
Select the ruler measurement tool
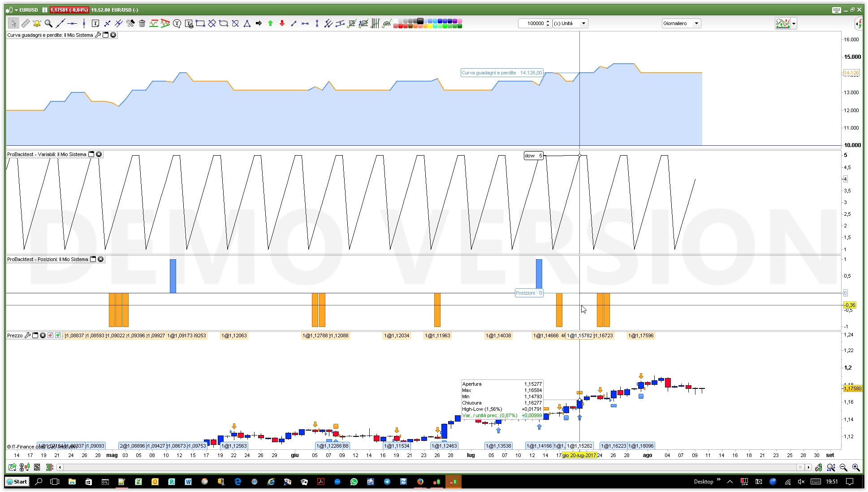[x=25, y=23]
